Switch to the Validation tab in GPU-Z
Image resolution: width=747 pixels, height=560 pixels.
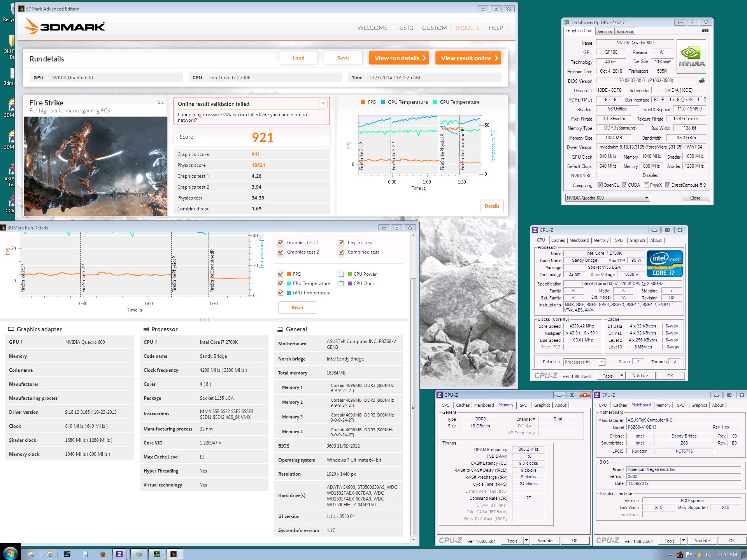pyautogui.click(x=625, y=31)
